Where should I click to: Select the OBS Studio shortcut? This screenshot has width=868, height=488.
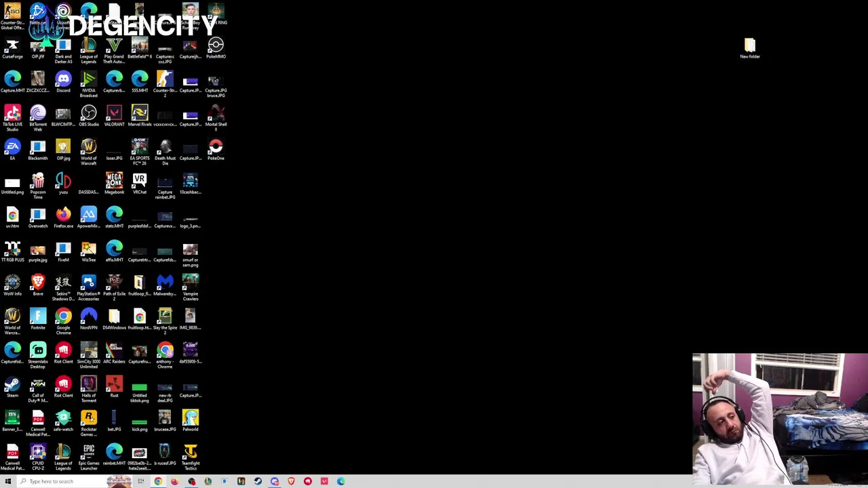pos(89,115)
